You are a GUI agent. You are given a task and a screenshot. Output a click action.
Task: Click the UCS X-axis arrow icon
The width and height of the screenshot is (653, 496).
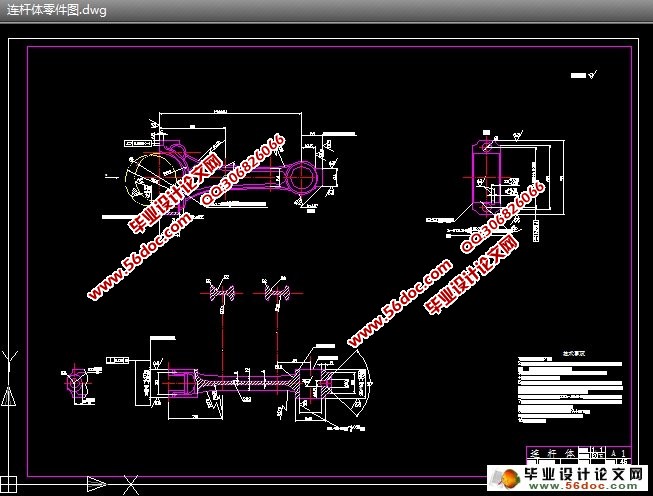[x=96, y=484]
